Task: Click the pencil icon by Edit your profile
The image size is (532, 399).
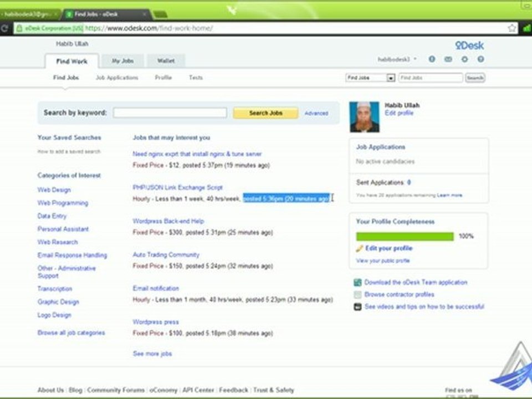Action: [x=359, y=248]
